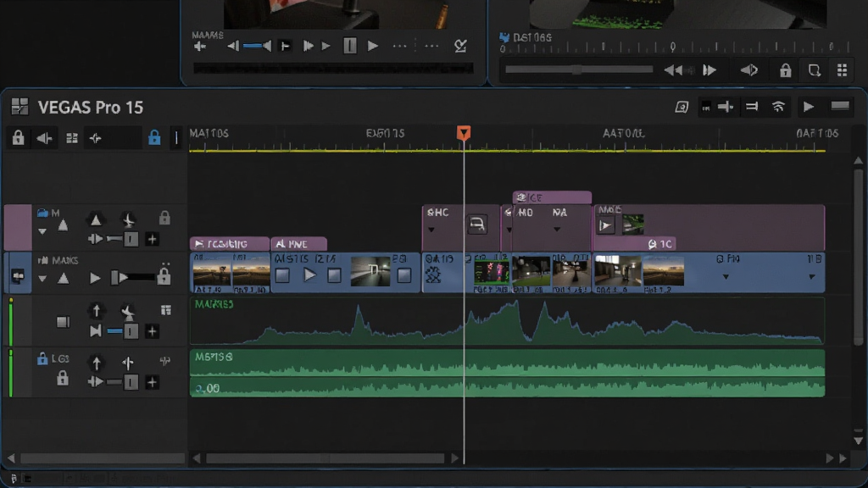Screen dimensions: 868x488
Task: Toggle the lock on track M header
Action: click(x=164, y=218)
